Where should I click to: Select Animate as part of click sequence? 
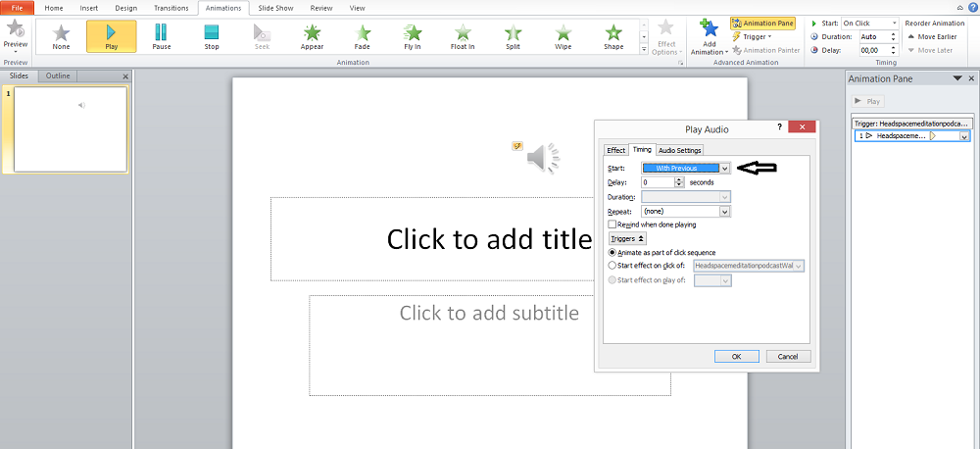click(612, 252)
